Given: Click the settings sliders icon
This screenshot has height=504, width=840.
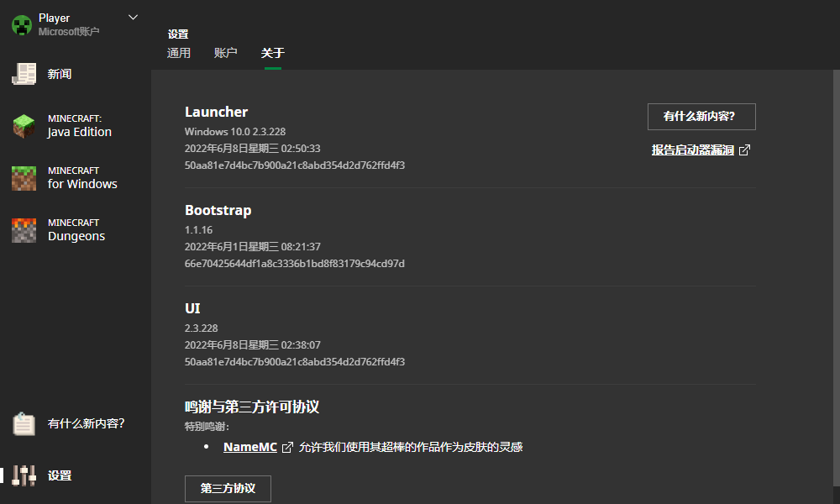Looking at the screenshot, I should click(24, 475).
